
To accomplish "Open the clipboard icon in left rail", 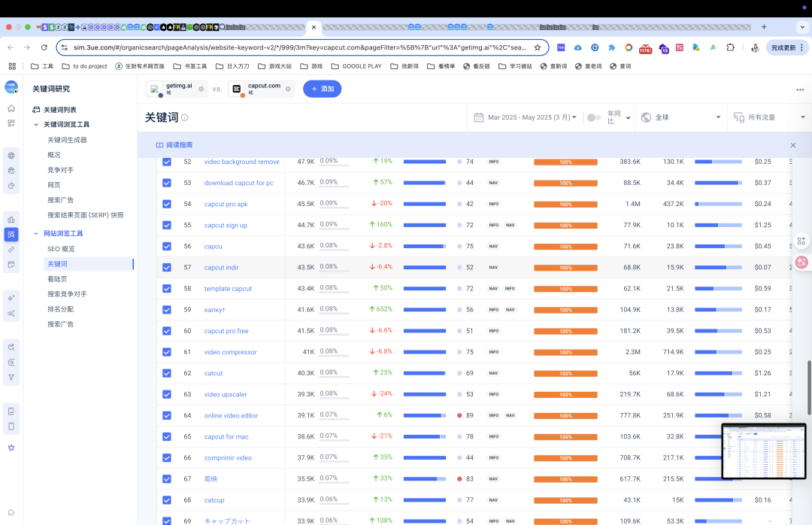I will 11,426.
